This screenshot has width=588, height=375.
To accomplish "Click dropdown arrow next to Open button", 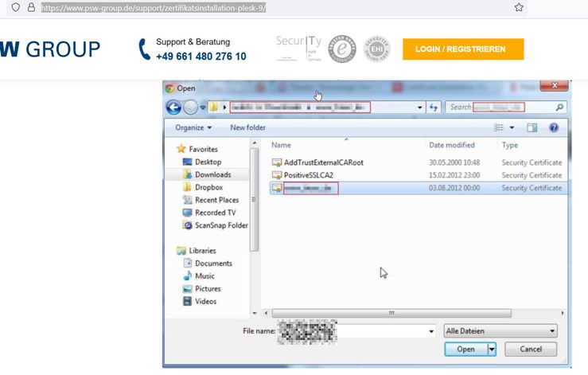I will point(491,349).
